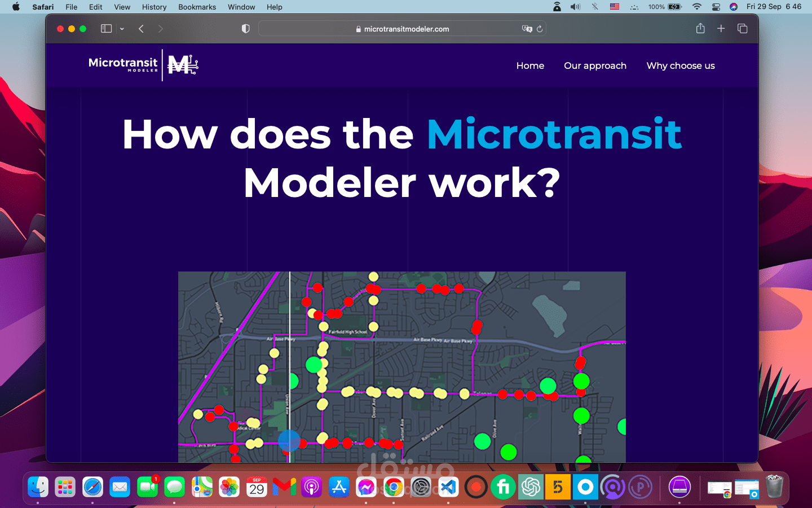Open the Apple menu
The image size is (812, 508).
[16, 7]
